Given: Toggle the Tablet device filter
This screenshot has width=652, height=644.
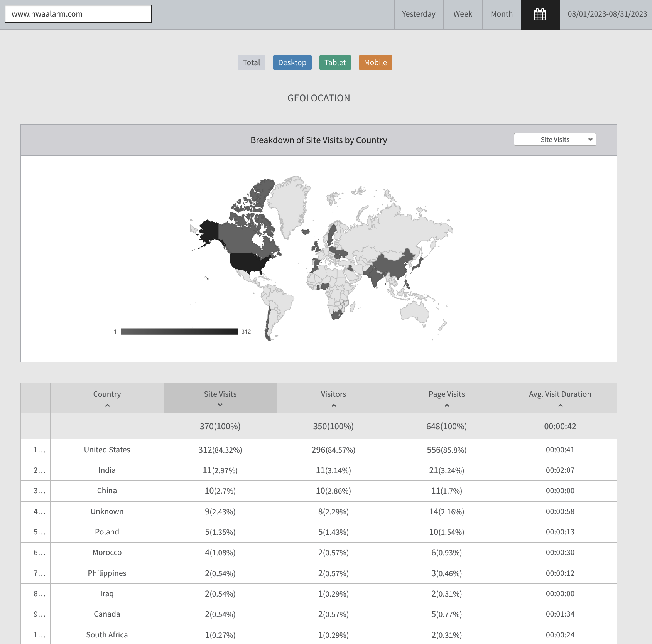Looking at the screenshot, I should 335,62.
